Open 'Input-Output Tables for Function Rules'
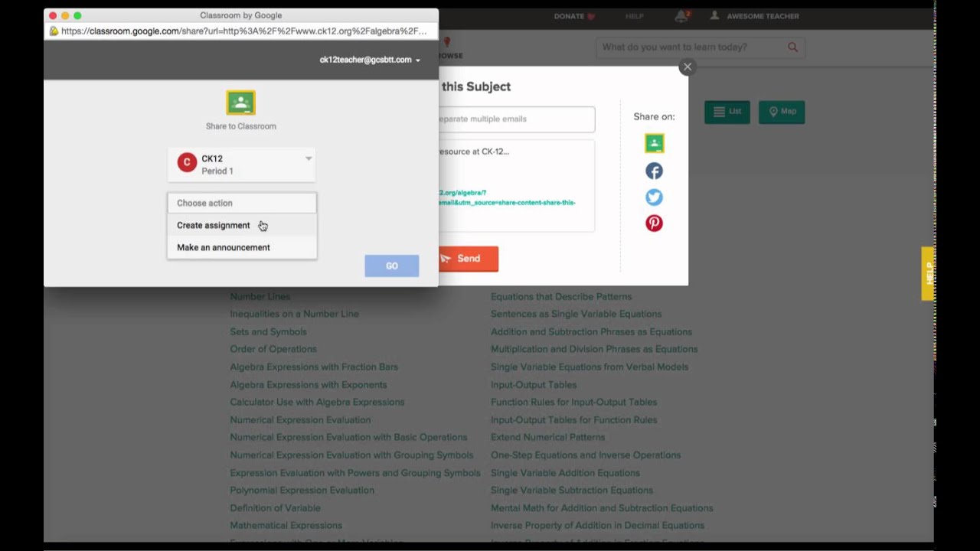Screen dimensions: 980x551 (573, 419)
